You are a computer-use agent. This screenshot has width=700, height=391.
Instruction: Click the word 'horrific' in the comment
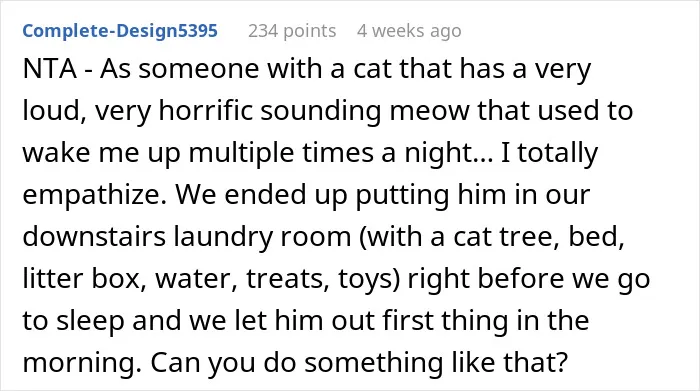tap(206, 111)
